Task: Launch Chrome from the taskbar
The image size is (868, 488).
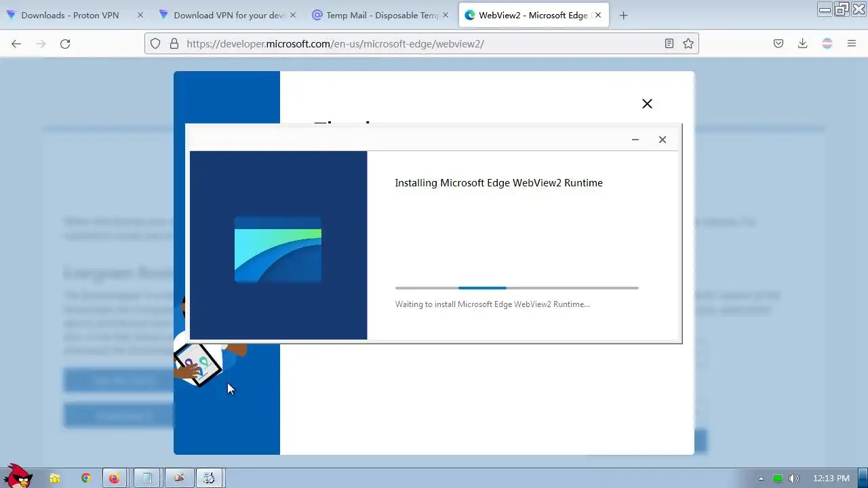Action: 85,479
